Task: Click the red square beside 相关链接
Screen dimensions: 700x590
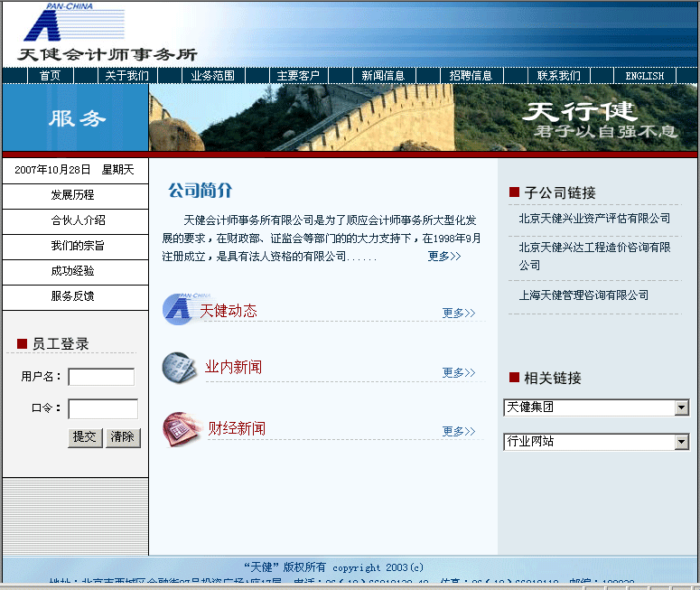Action: tap(514, 378)
